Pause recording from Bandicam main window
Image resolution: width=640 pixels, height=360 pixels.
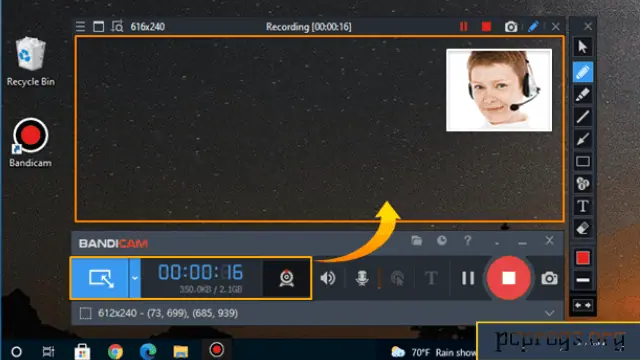tap(468, 278)
